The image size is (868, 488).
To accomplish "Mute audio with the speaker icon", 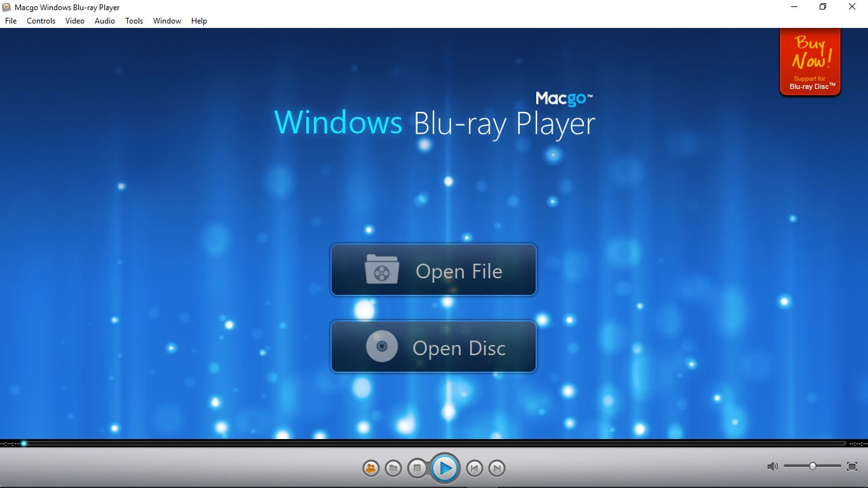I will click(772, 466).
